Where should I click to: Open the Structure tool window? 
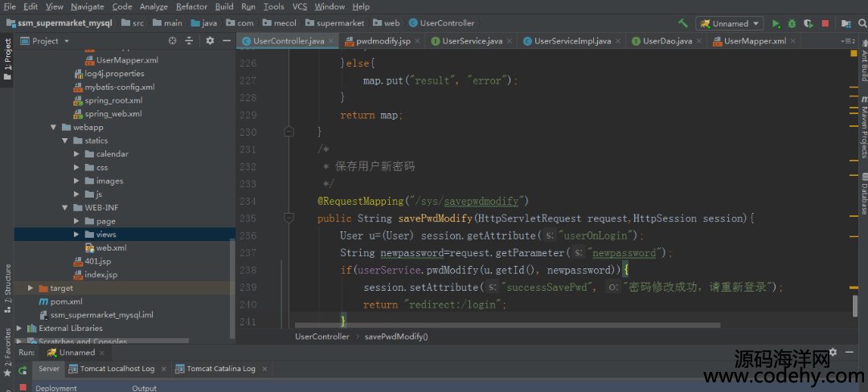tap(7, 288)
